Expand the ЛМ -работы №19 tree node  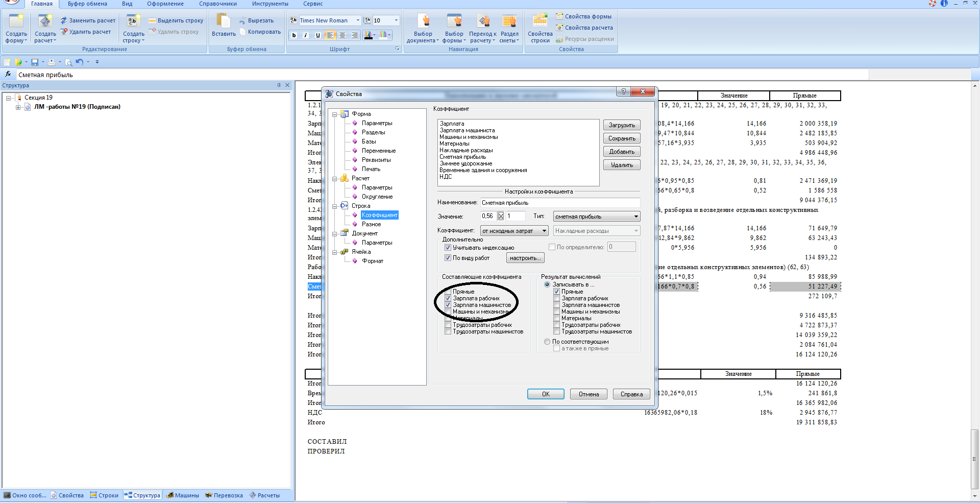tap(18, 107)
